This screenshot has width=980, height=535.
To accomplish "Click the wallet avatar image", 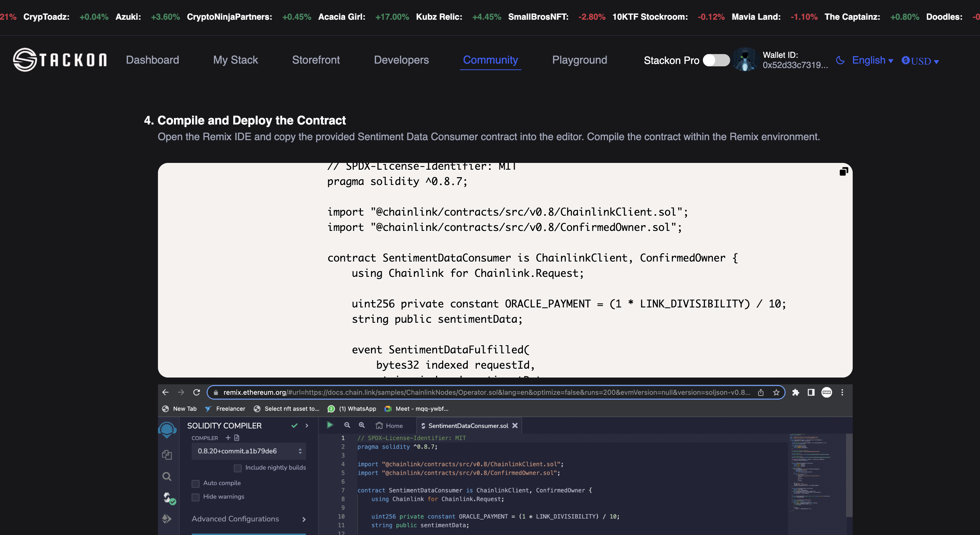I will click(x=744, y=60).
